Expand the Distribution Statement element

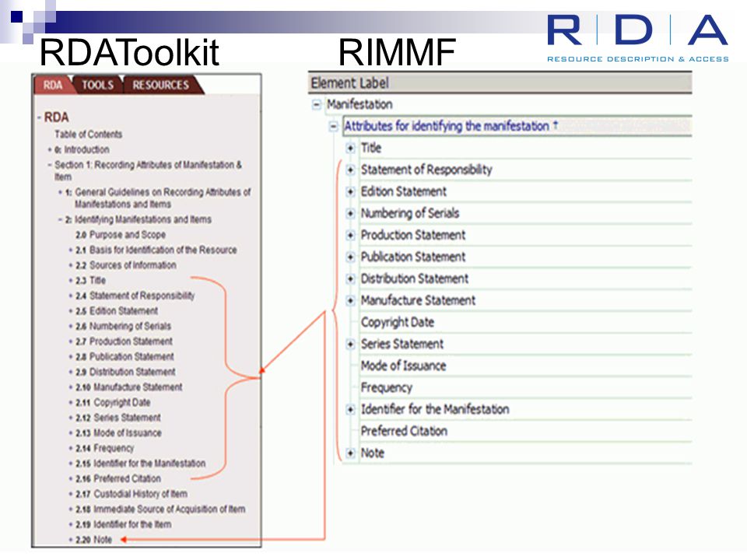[x=350, y=278]
